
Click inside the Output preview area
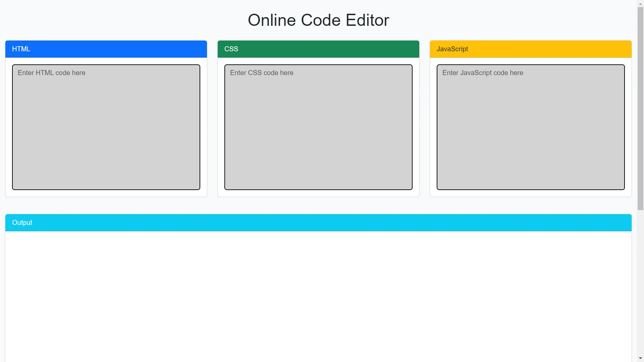318,297
